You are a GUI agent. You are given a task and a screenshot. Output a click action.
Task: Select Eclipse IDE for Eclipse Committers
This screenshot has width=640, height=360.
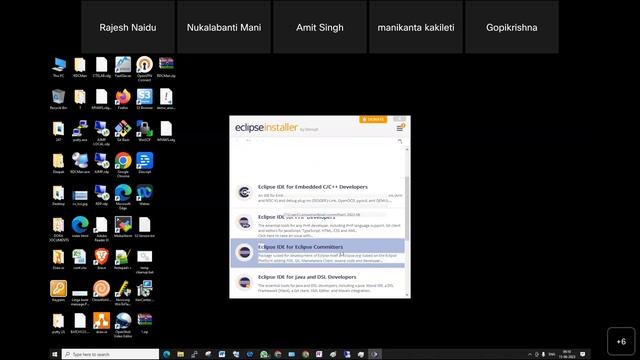(318, 253)
